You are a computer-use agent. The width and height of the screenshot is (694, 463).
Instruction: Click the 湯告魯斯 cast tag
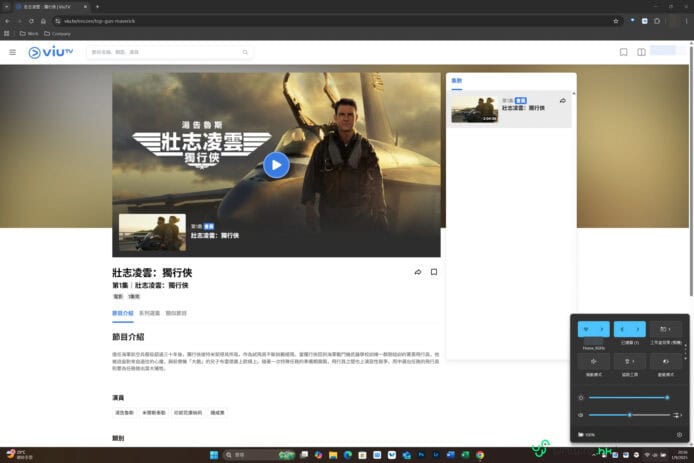coord(124,413)
